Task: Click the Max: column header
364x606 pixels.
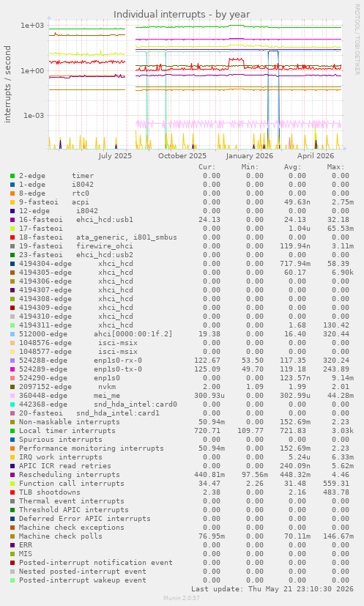Action: 335,167
